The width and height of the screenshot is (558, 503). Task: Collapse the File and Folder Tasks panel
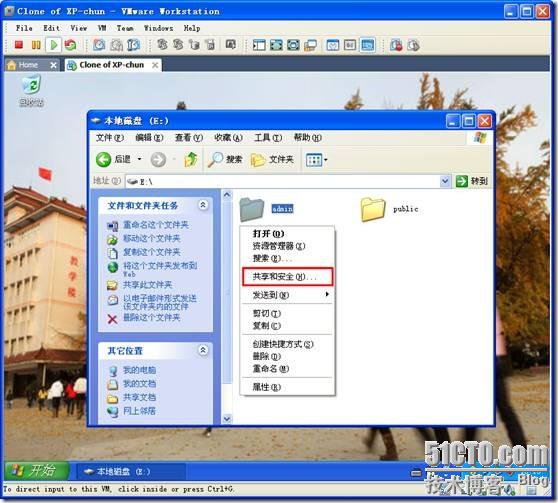click(x=203, y=205)
